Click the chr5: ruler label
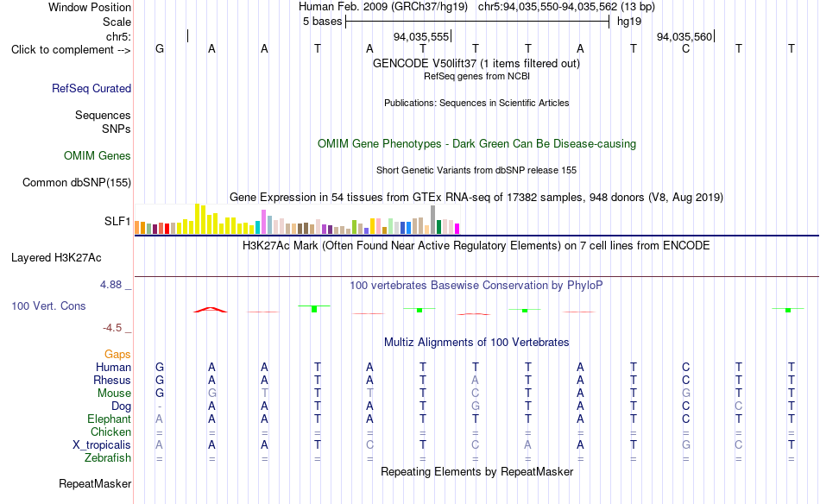This screenshot has height=504, width=820. pyautogui.click(x=119, y=36)
